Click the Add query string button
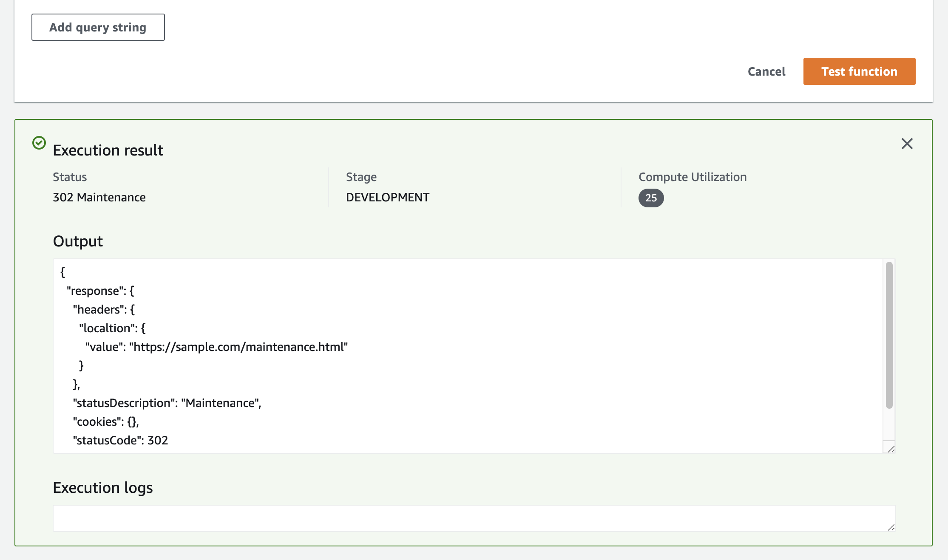Screen dimensions: 948x560 click(x=98, y=27)
